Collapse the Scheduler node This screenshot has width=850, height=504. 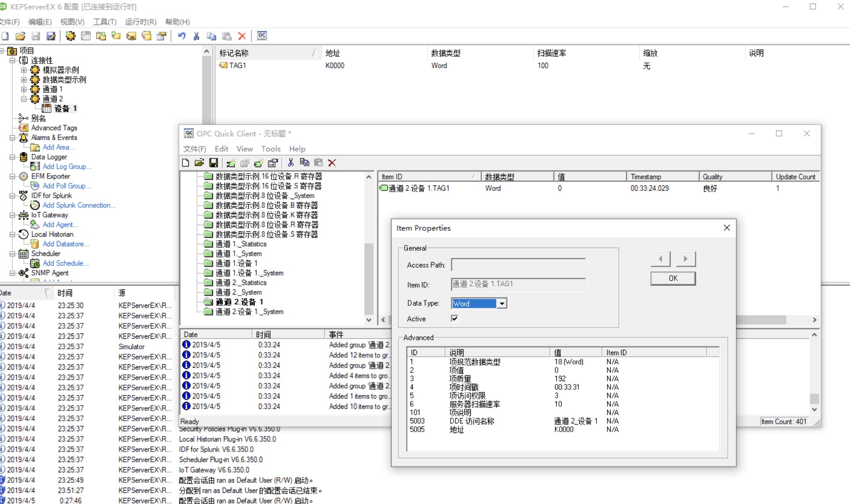point(13,254)
